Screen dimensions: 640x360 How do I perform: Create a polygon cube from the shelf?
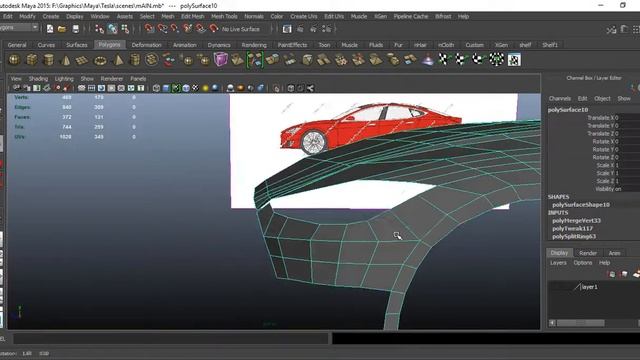pyautogui.click(x=31, y=60)
